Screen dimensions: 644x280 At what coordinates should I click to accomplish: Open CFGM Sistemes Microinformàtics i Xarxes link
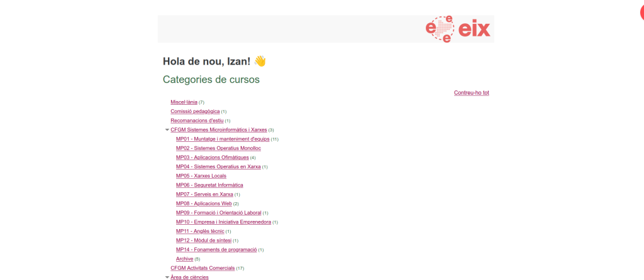click(x=218, y=130)
